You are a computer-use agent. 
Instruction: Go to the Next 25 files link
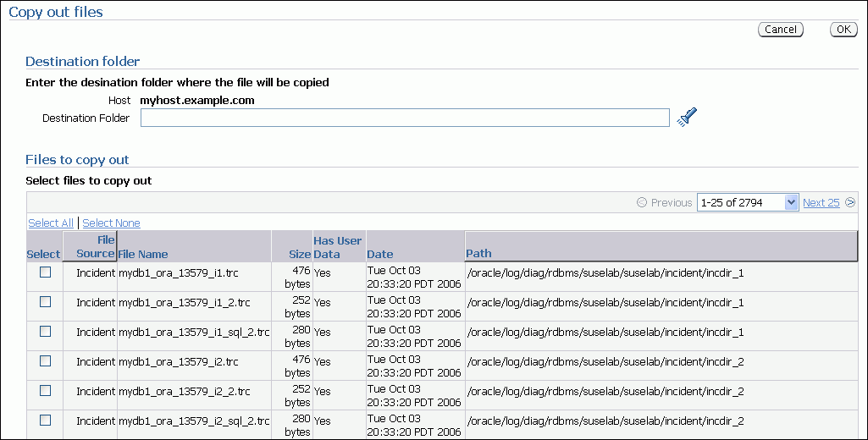pos(821,202)
